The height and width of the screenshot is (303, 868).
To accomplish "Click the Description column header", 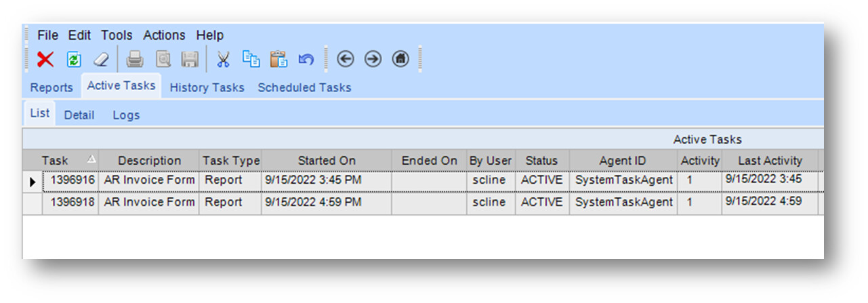I will 149,161.
